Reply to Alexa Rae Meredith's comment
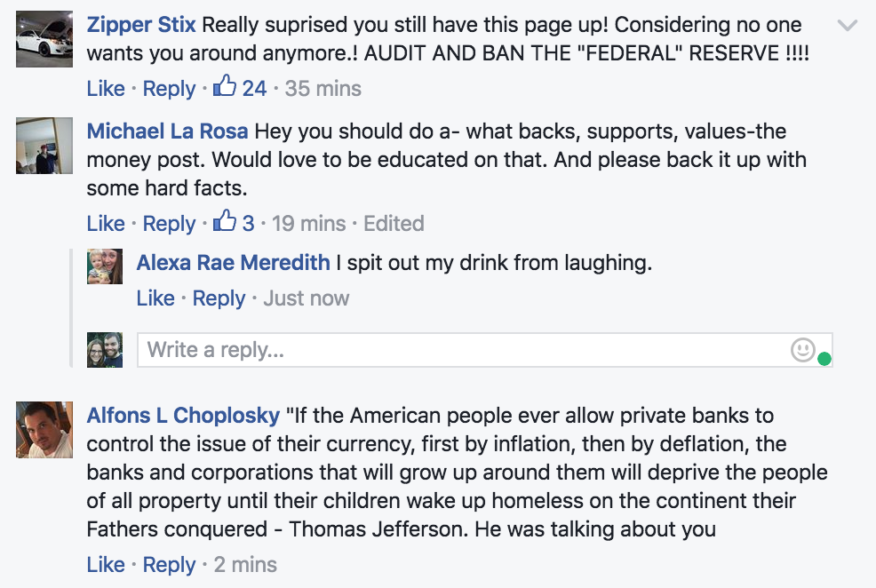 coord(219,298)
